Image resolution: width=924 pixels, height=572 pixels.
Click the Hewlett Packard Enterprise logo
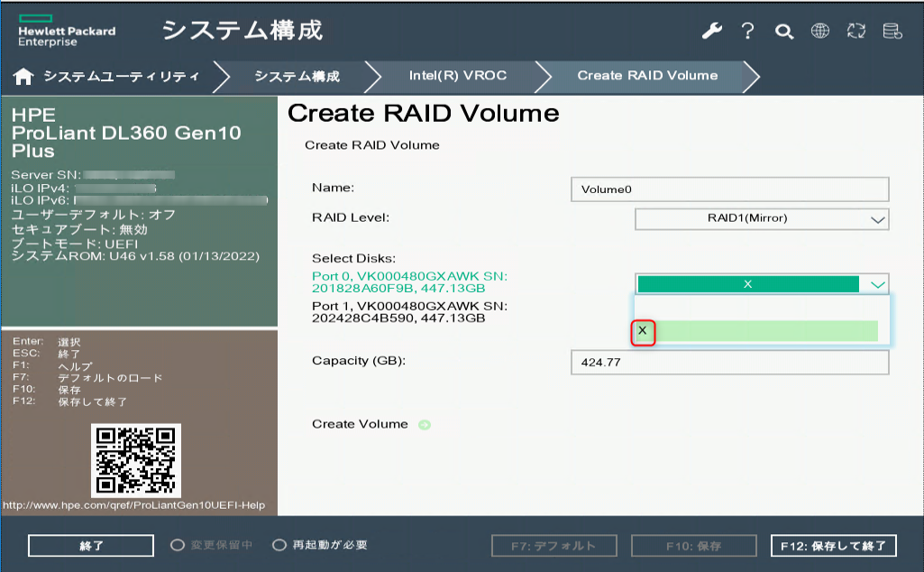pyautogui.click(x=67, y=32)
